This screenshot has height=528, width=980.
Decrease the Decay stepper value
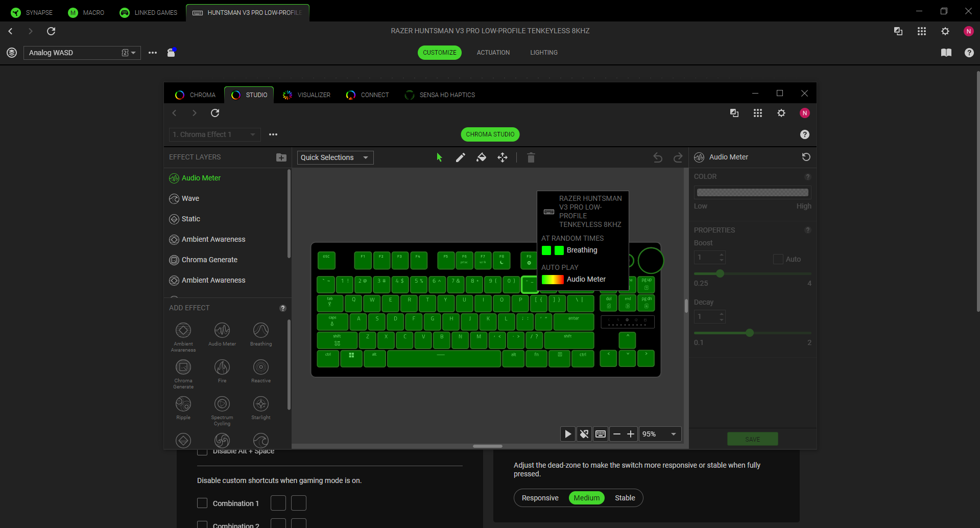[x=722, y=320]
